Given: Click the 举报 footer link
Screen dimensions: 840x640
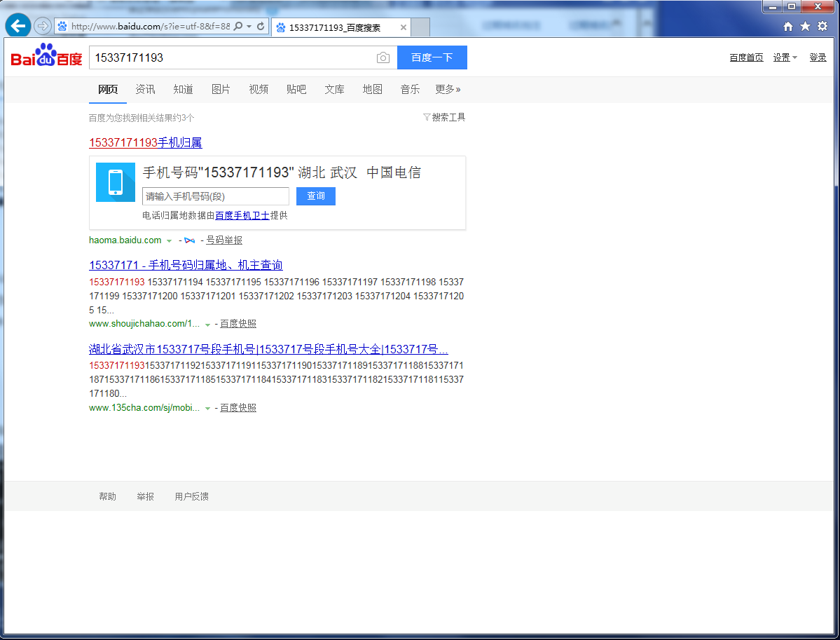Looking at the screenshot, I should [x=145, y=496].
